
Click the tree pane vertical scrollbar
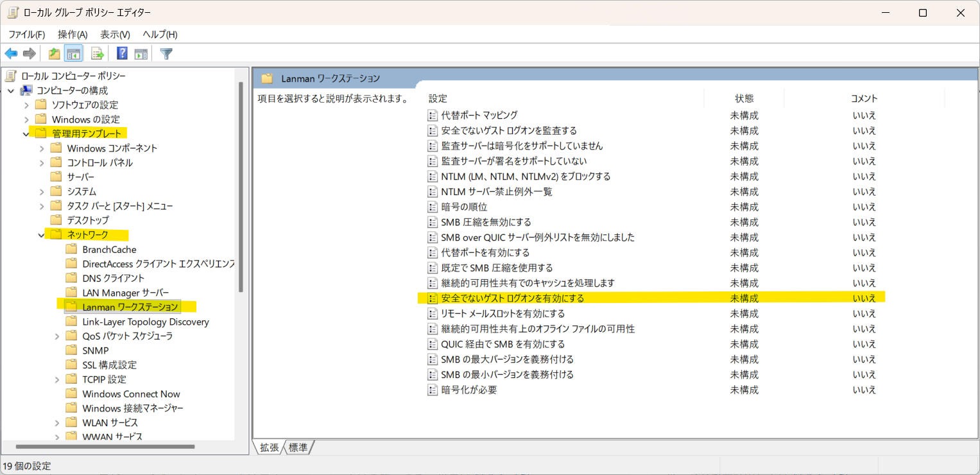coord(241,186)
